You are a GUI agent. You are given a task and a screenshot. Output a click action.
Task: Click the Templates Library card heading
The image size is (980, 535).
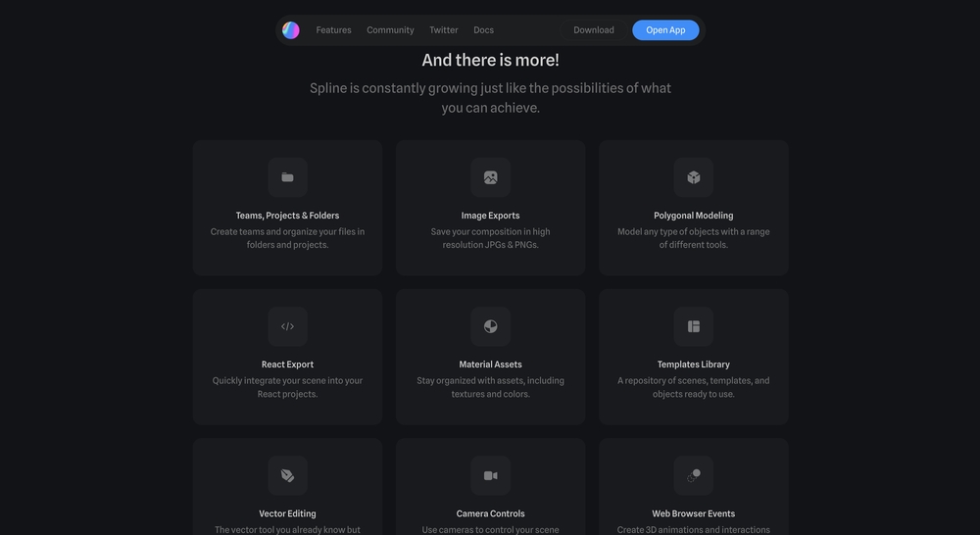(x=694, y=365)
